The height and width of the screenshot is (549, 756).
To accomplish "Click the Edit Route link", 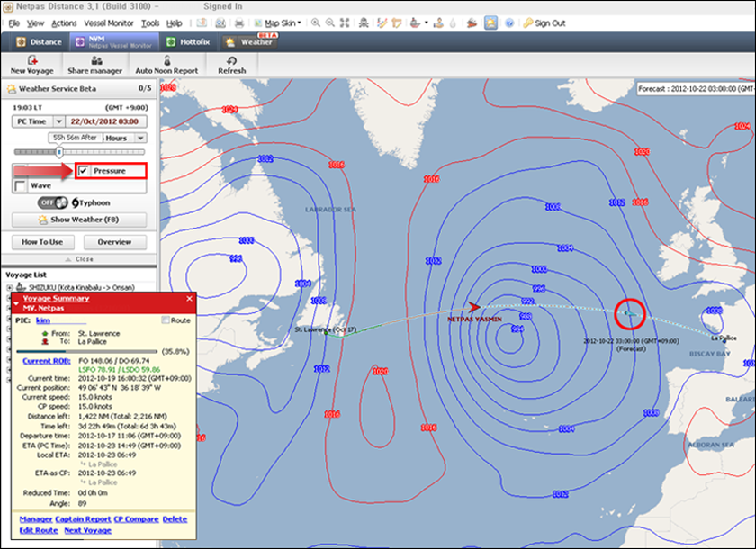I will tap(39, 530).
